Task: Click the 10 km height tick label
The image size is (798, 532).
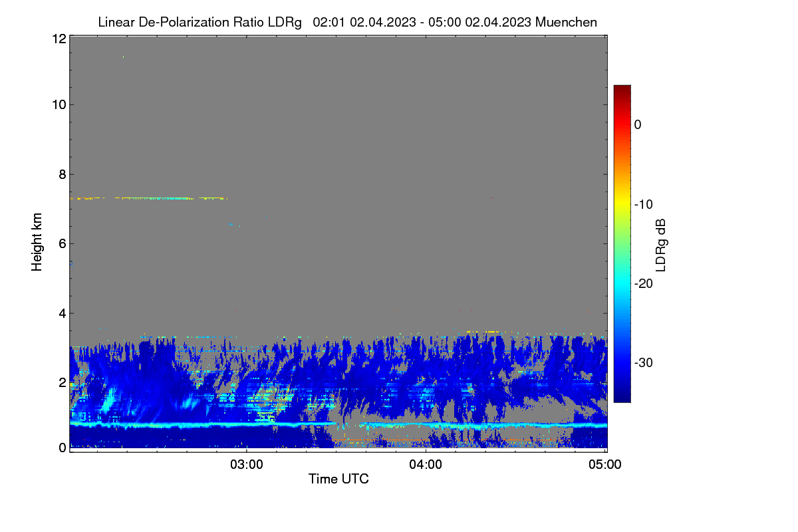Action: pyautogui.click(x=59, y=104)
